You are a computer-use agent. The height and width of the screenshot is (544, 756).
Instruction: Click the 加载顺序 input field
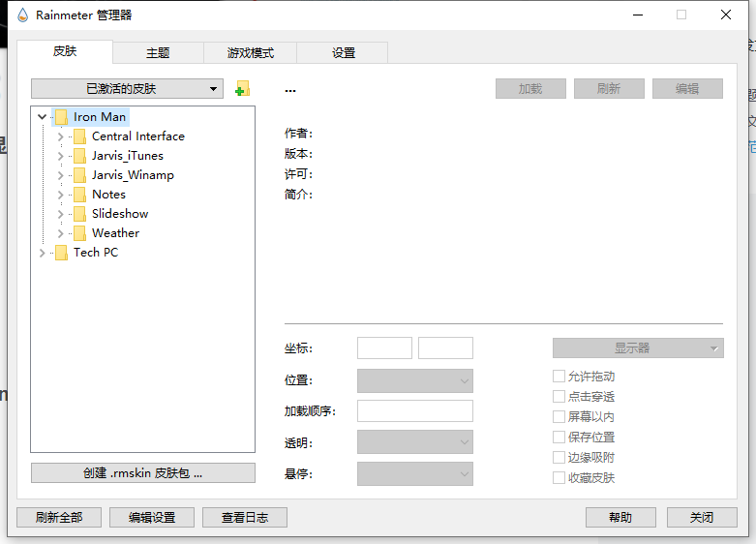(415, 411)
